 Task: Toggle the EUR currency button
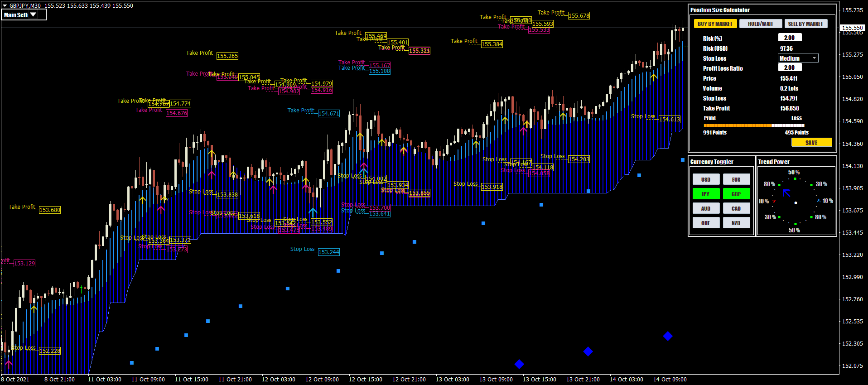click(736, 179)
